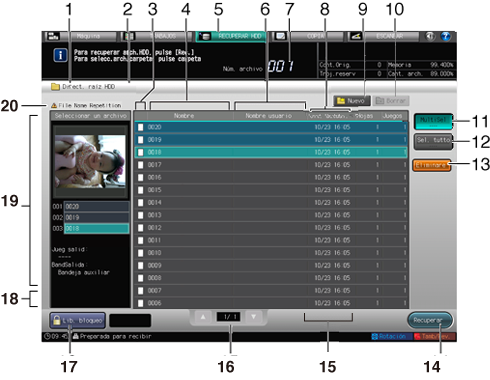Image resolution: width=490 pixels, height=380 pixels.
Task: Click the 'Bandeja auxiliar' output tray value
Action: [x=83, y=273]
